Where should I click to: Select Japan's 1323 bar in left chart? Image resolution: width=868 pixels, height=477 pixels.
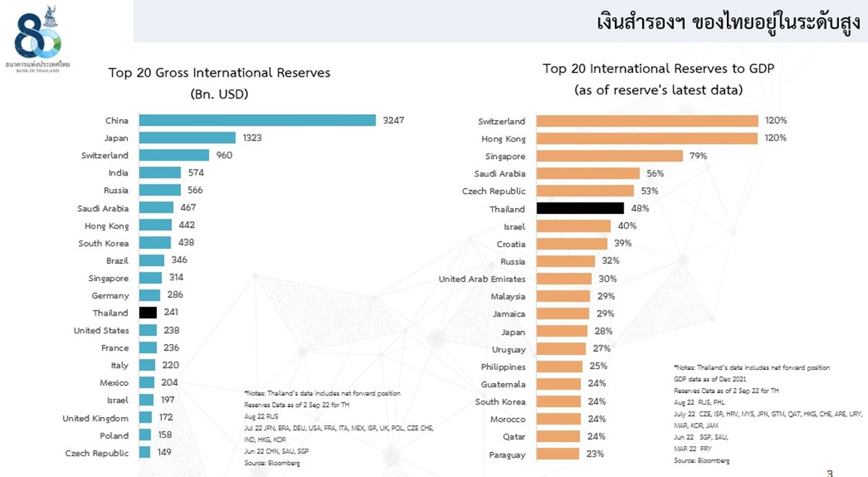click(x=187, y=137)
